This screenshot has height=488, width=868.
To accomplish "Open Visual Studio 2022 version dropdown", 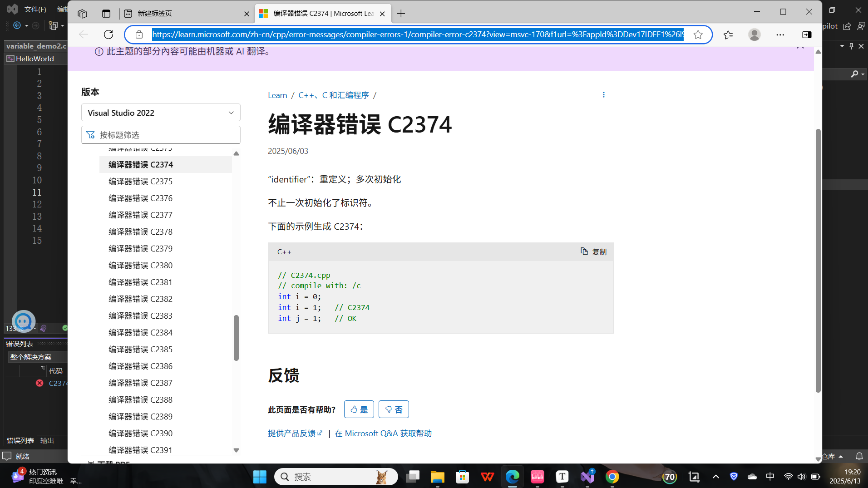I will (x=161, y=113).
